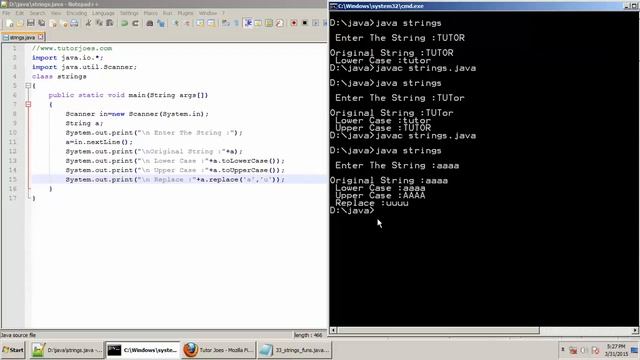Toggle synchronized horizontal scrolling icon

[x=211, y=23]
